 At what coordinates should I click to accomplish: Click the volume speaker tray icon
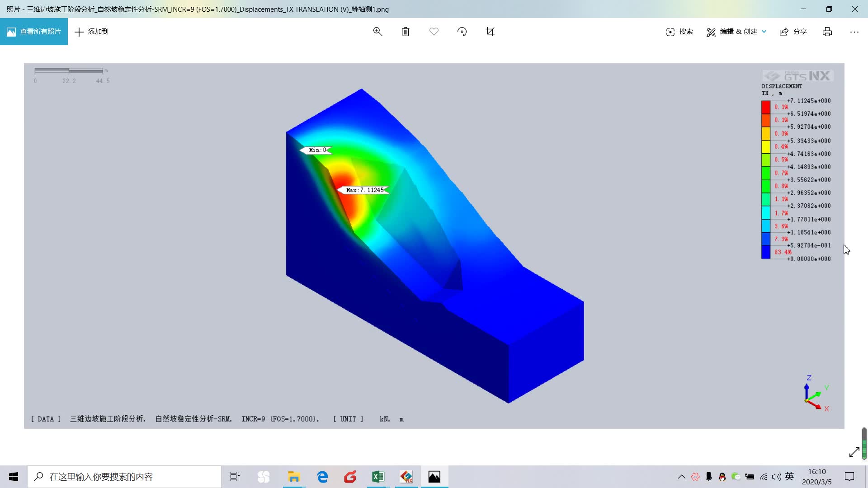pyautogui.click(x=777, y=477)
